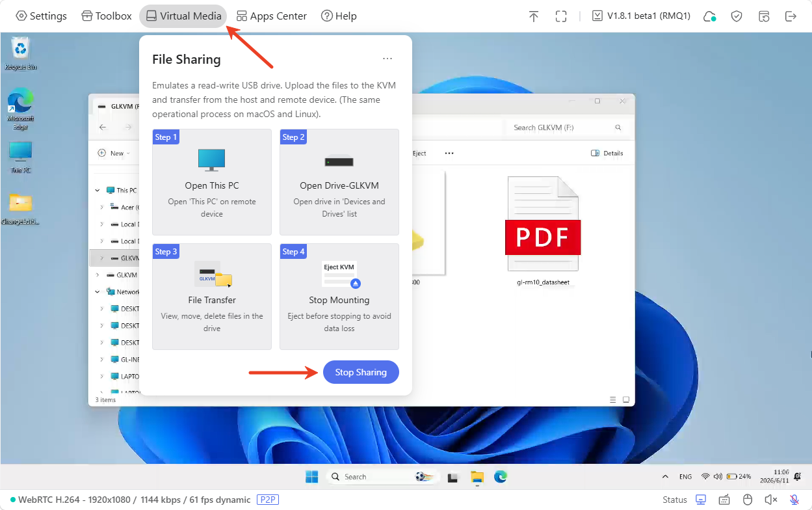Toggle fullscreen mode icon
Screen dimensions: 812x510
[x=561, y=16]
